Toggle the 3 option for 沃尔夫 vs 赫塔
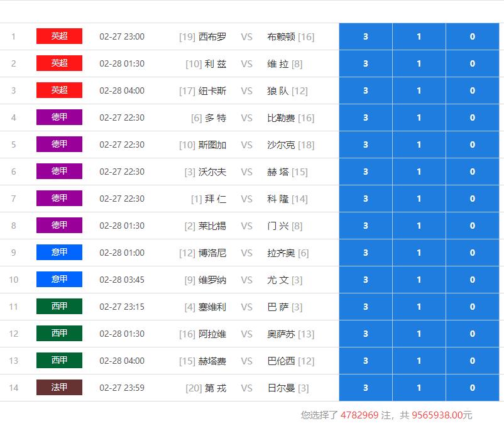504x426 pixels. (366, 172)
